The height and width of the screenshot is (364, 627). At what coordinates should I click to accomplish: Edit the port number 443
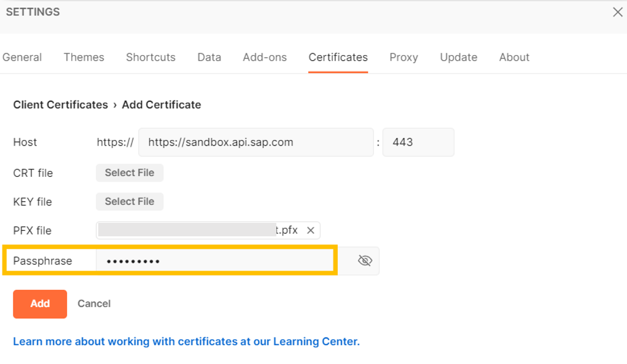(x=418, y=142)
